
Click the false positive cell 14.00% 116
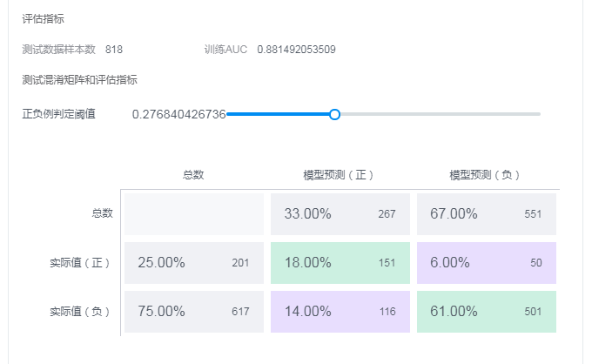pos(340,312)
